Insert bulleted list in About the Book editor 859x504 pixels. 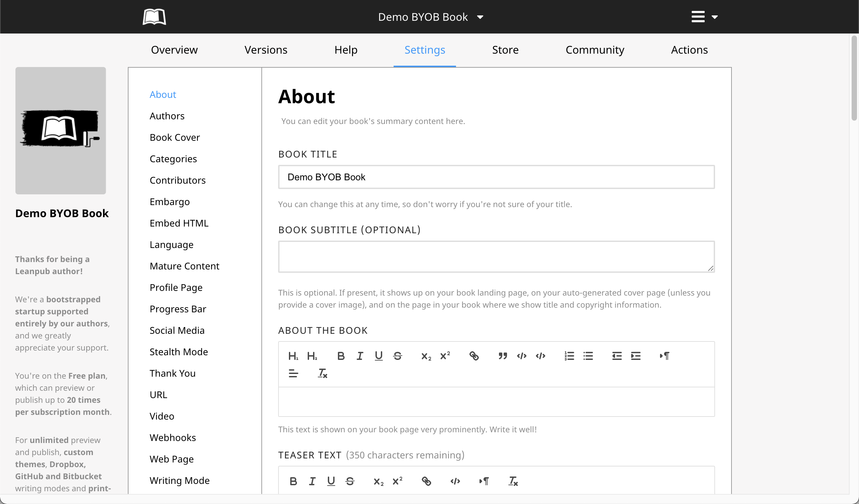pos(588,356)
